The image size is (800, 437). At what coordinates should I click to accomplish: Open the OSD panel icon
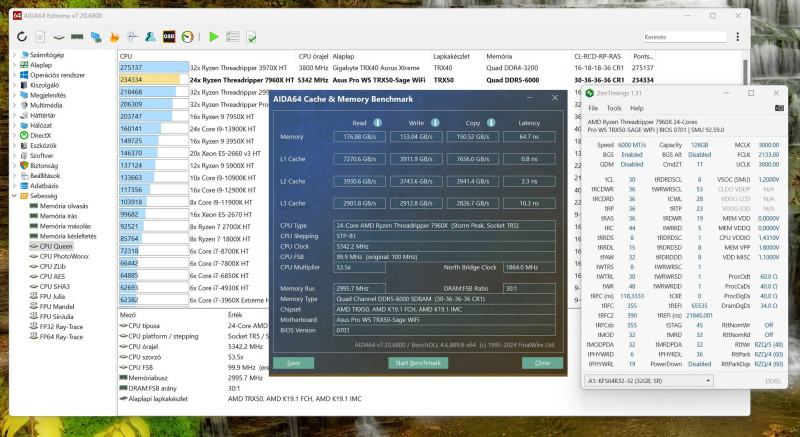(169, 37)
